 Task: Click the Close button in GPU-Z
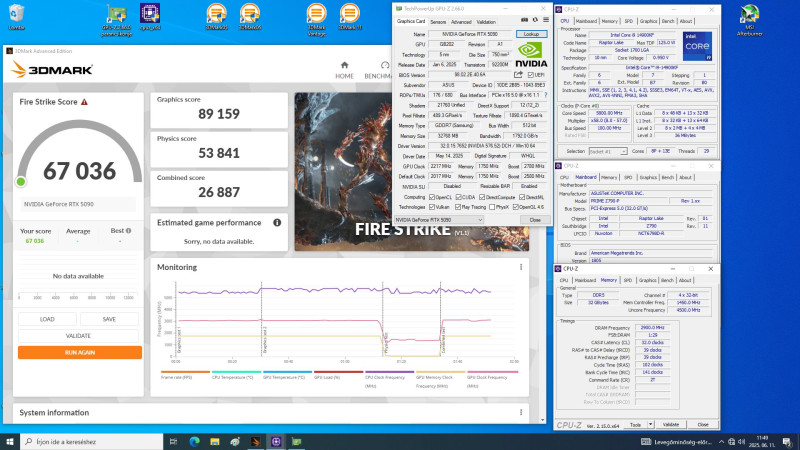click(x=535, y=220)
